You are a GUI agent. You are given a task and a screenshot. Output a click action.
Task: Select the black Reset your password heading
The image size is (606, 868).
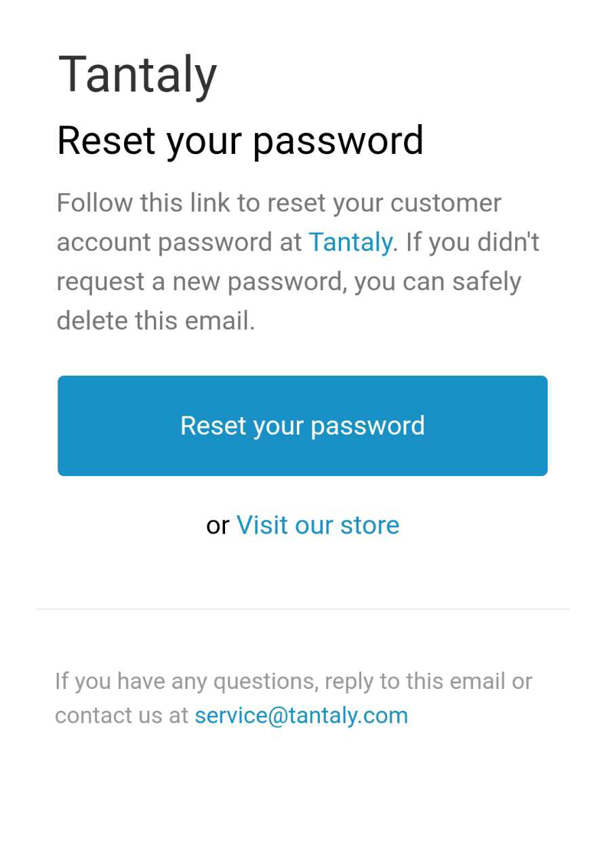(240, 142)
